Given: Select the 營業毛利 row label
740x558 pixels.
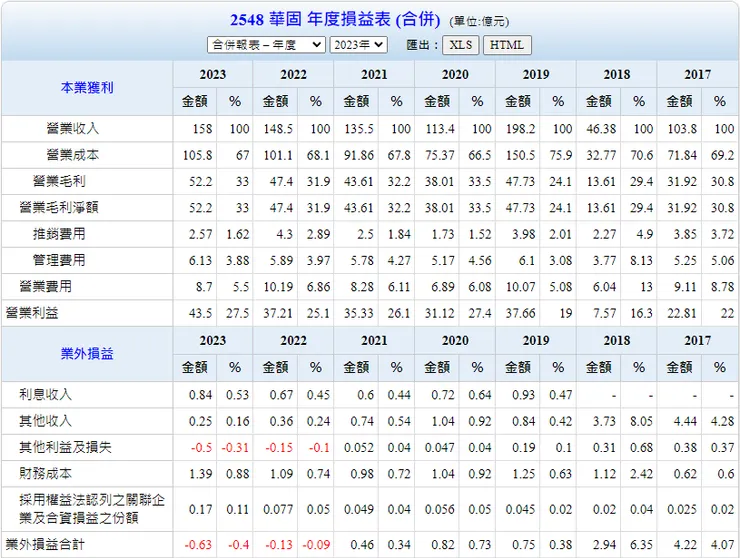Looking at the screenshot, I should (59, 181).
